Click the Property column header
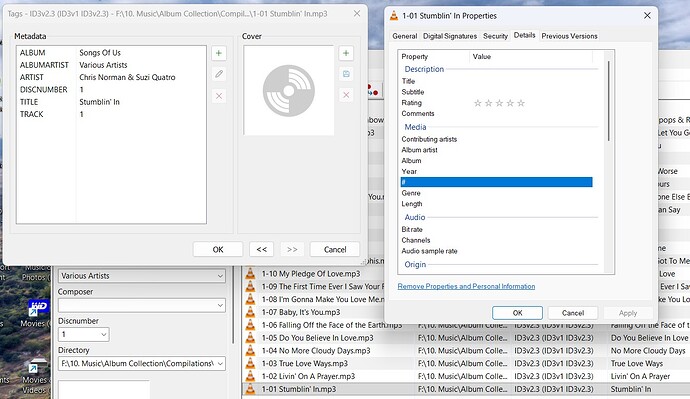This screenshot has width=690, height=399. click(x=434, y=56)
